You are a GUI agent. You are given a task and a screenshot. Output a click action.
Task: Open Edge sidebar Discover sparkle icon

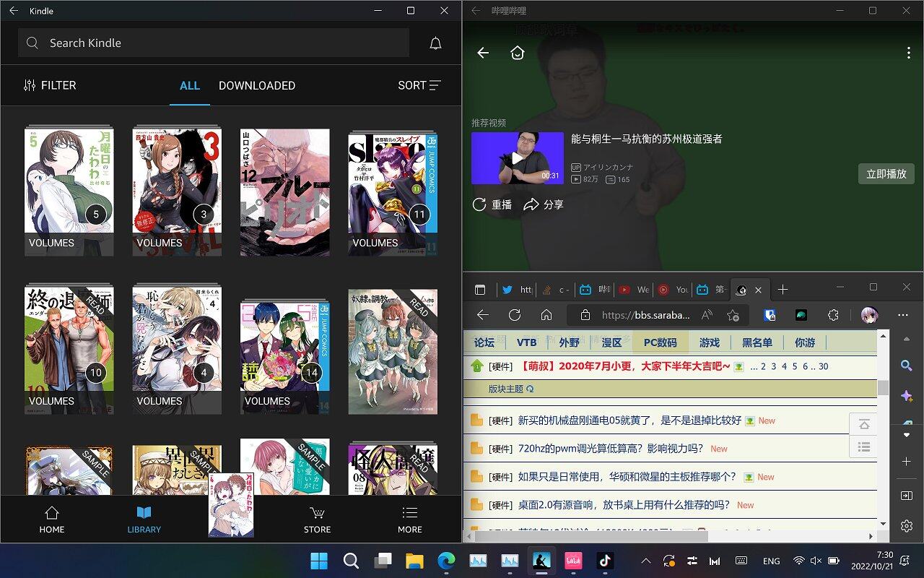coord(907,396)
